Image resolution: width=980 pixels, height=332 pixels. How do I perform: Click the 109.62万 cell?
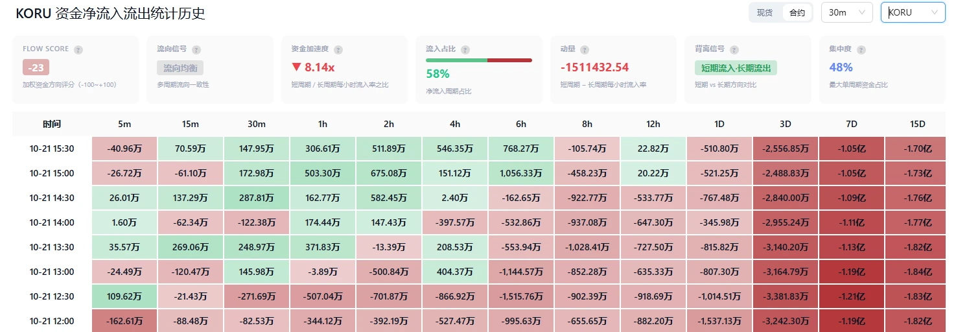pos(124,296)
